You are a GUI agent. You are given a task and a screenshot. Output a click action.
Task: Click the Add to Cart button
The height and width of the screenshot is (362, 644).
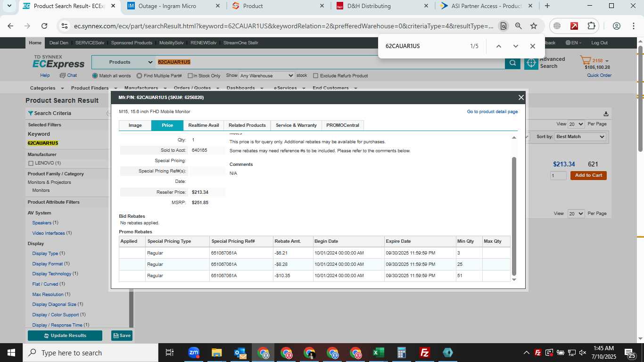[588, 175]
